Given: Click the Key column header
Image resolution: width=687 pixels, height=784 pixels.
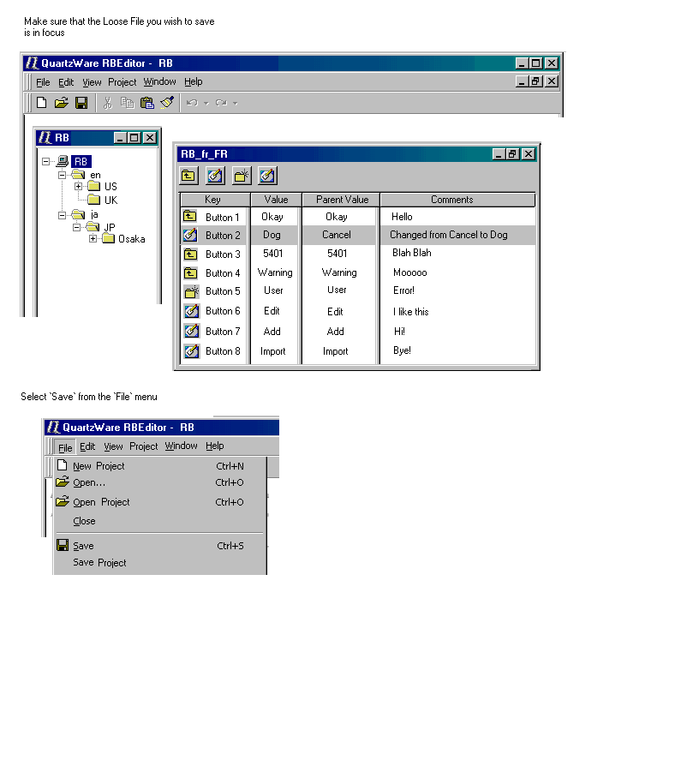Looking at the screenshot, I should tap(214, 200).
